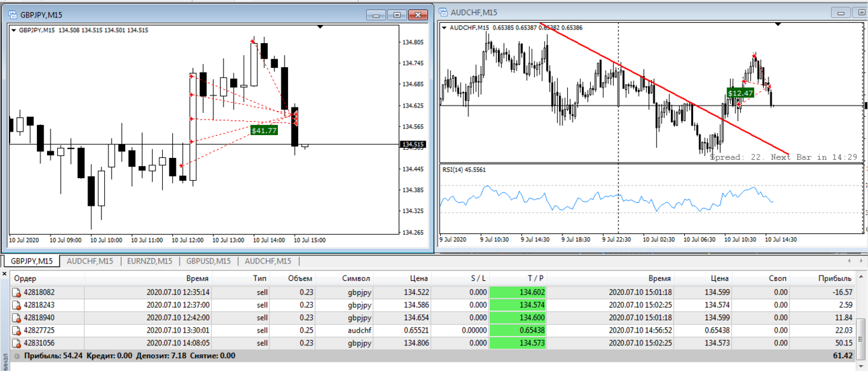Viewport: 868px width, 371px height.
Task: Switch to the GBPUSD,M15 chart tab
Action: coord(209,261)
